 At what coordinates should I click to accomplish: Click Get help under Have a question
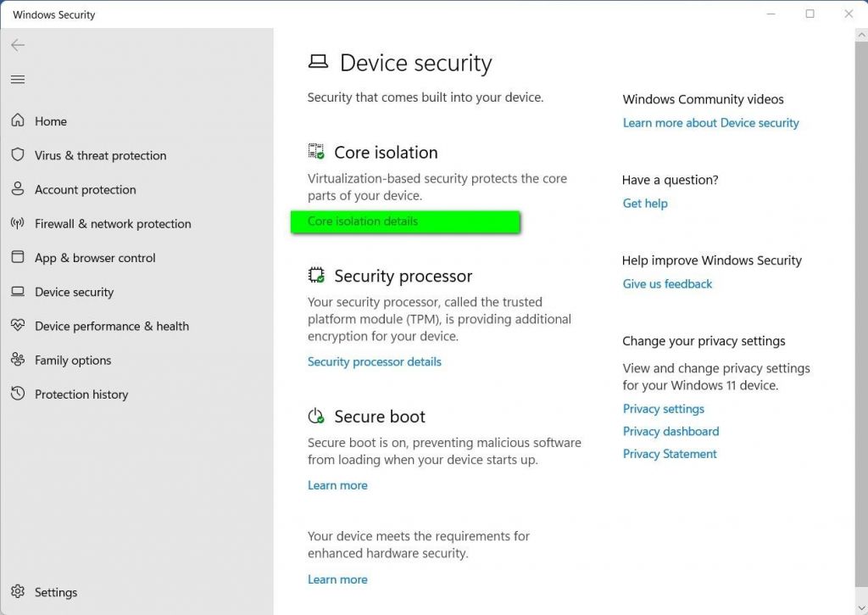pos(645,203)
